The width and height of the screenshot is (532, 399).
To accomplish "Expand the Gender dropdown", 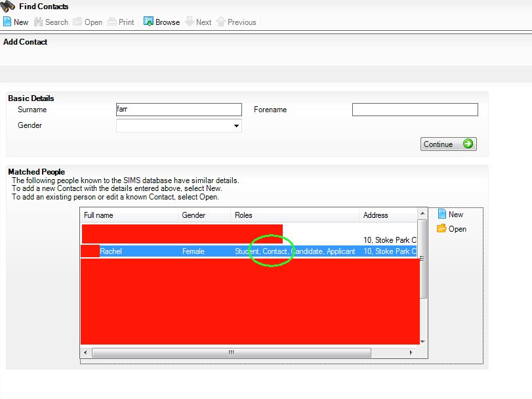I will pos(236,126).
